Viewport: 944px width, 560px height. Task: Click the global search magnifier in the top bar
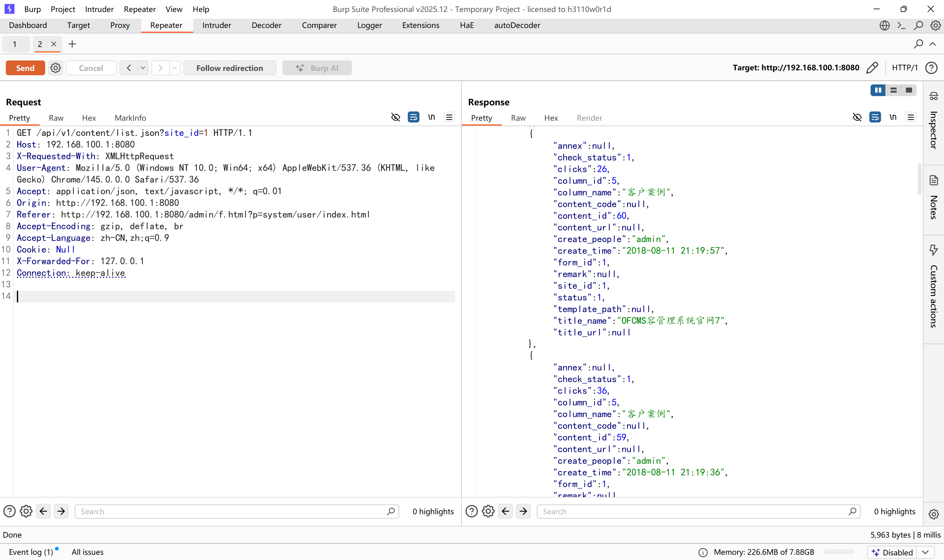coord(918,25)
